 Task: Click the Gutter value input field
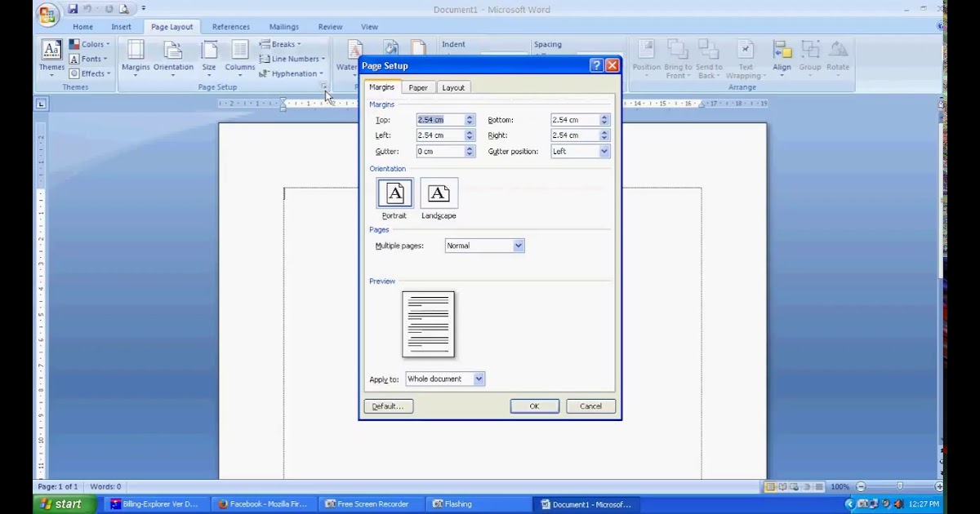[440, 151]
